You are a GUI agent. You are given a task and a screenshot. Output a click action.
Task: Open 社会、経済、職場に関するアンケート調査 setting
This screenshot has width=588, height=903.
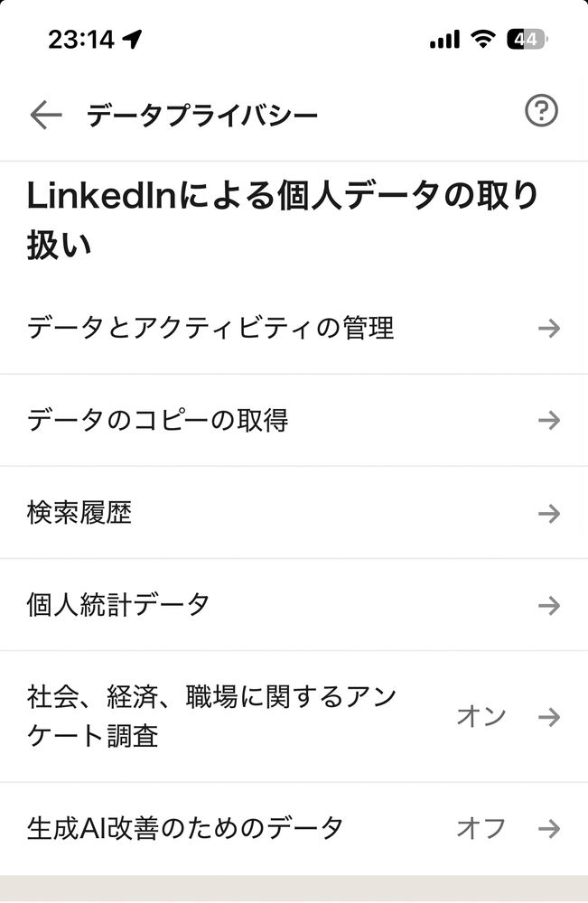point(294,716)
